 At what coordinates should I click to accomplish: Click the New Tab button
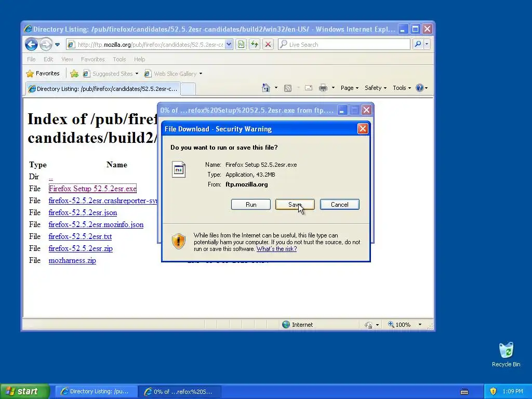coord(188,89)
